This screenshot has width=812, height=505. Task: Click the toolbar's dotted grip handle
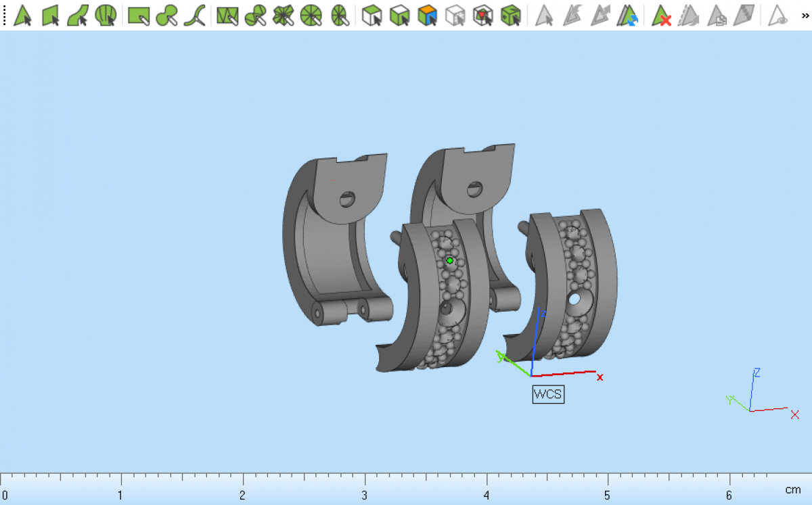(x=5, y=15)
